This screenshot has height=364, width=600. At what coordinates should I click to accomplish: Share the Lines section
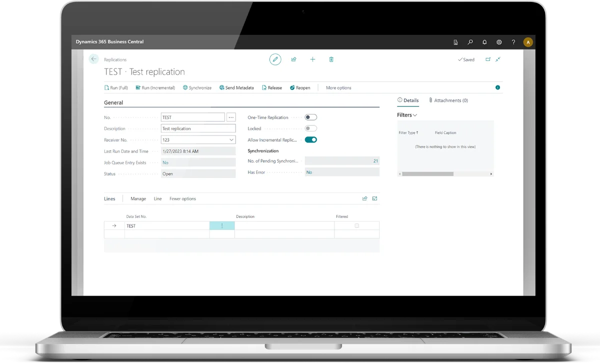tap(365, 198)
